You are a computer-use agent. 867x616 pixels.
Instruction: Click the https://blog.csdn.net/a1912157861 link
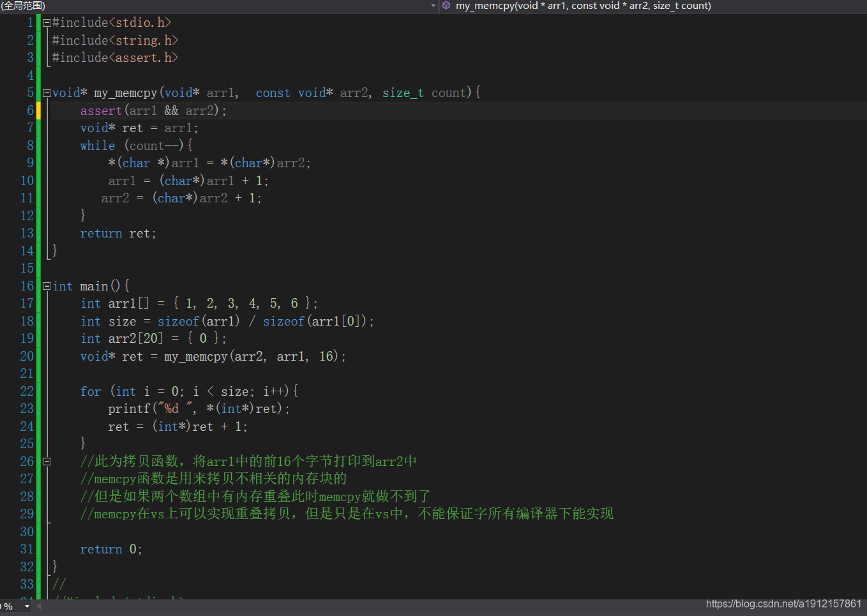[783, 604]
